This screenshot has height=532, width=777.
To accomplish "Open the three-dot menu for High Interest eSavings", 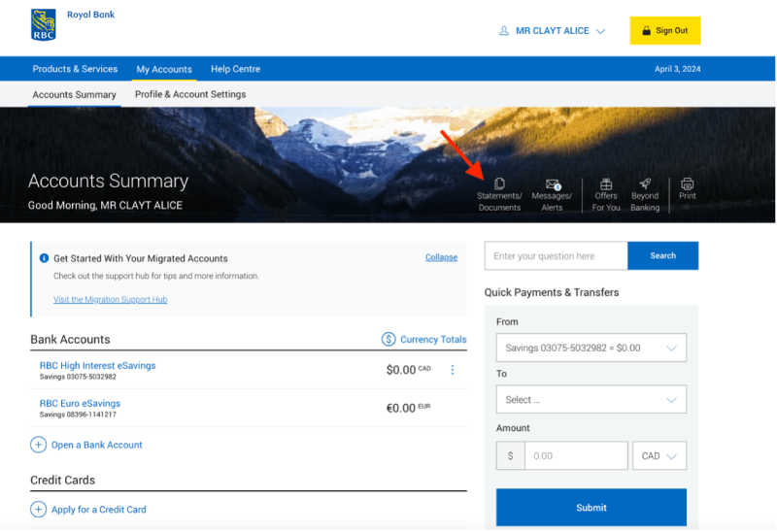I will pyautogui.click(x=452, y=370).
